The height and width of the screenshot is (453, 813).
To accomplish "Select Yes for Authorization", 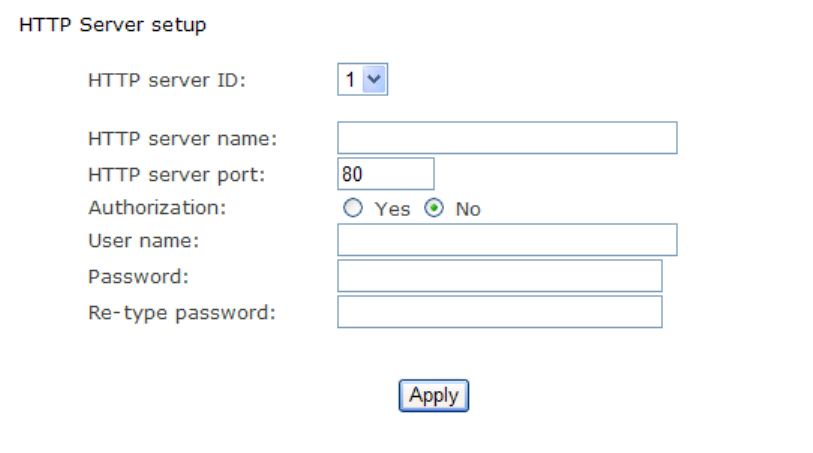I will 351,209.
